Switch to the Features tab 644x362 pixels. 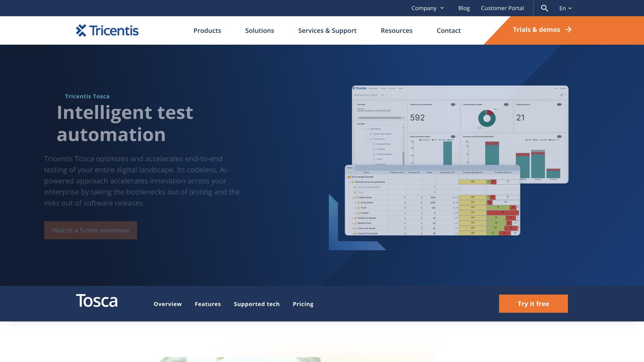pos(208,304)
